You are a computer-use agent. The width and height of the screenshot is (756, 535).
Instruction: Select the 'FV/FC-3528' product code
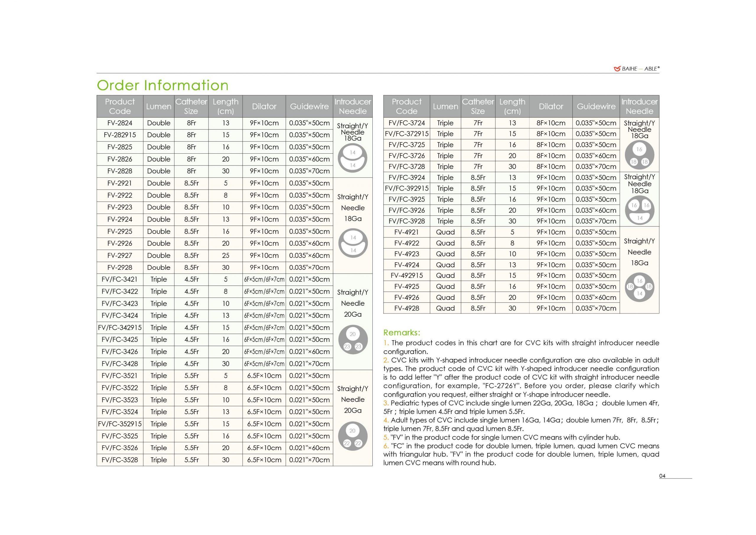pos(120,460)
